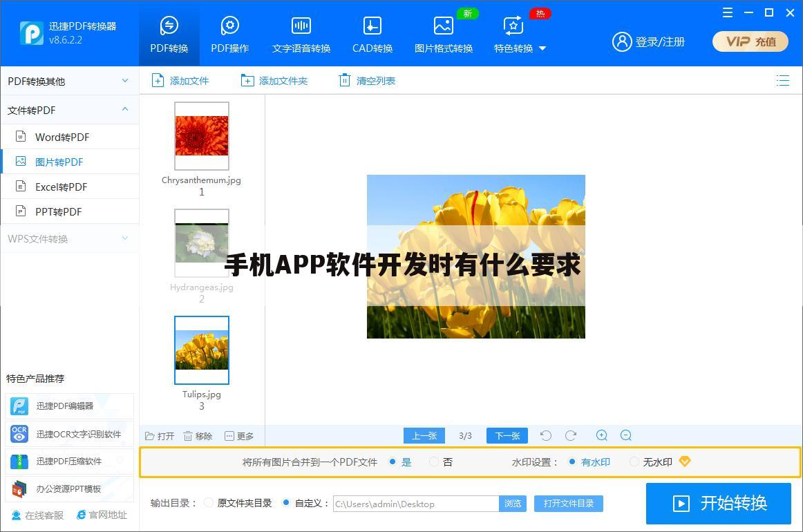Rotate image clockwise icon
The height and width of the screenshot is (532, 803).
click(571, 436)
